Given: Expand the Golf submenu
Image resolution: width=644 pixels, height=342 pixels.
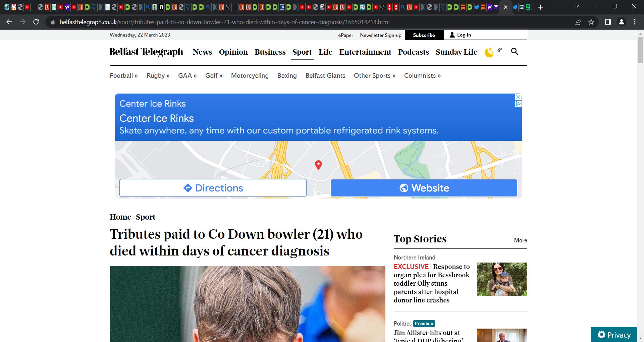Looking at the screenshot, I should point(214,76).
